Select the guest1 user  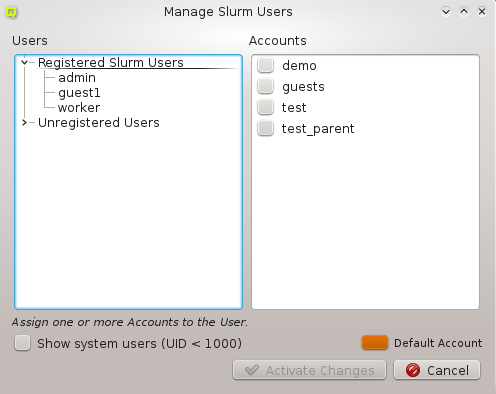79,93
